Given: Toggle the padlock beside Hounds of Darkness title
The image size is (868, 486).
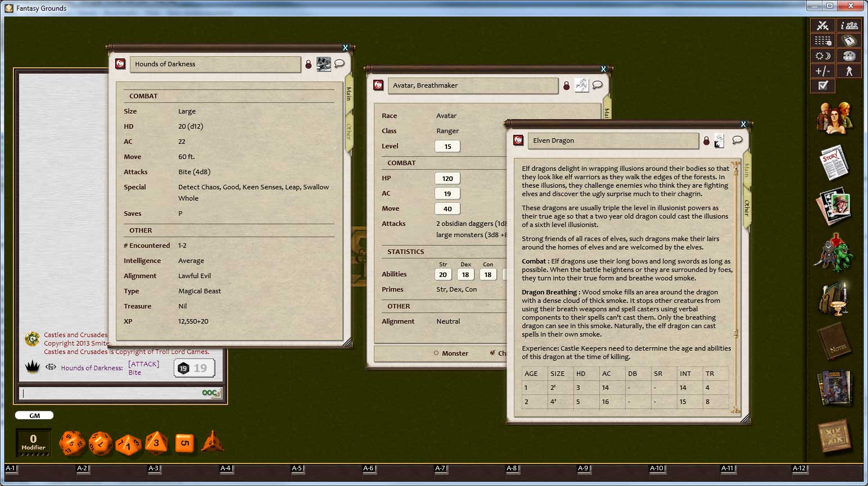Looking at the screenshot, I should (x=308, y=64).
